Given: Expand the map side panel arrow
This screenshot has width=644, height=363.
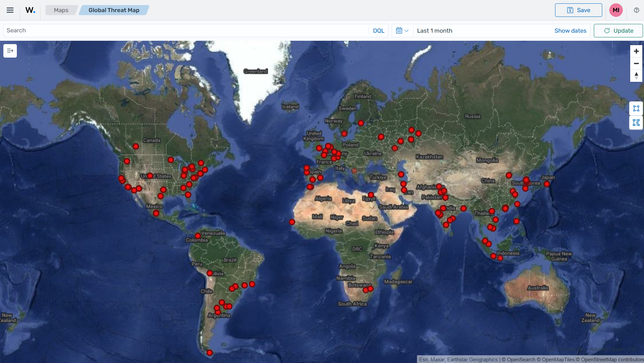Looking at the screenshot, I should pos(10,51).
